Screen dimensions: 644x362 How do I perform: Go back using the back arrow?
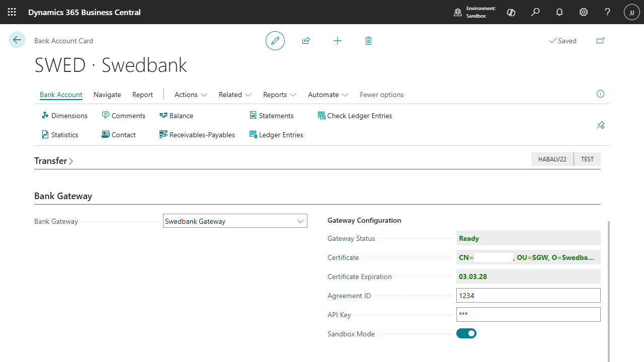click(17, 40)
